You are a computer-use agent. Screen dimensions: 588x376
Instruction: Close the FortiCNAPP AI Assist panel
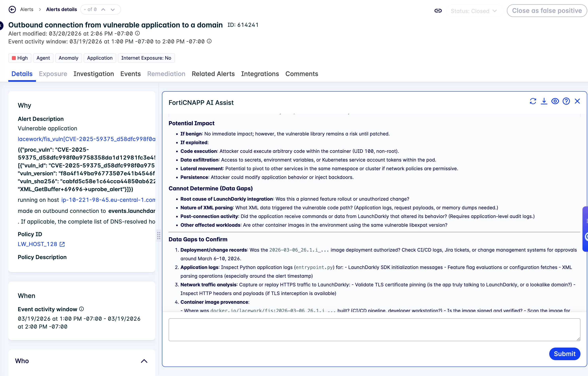[x=577, y=101]
